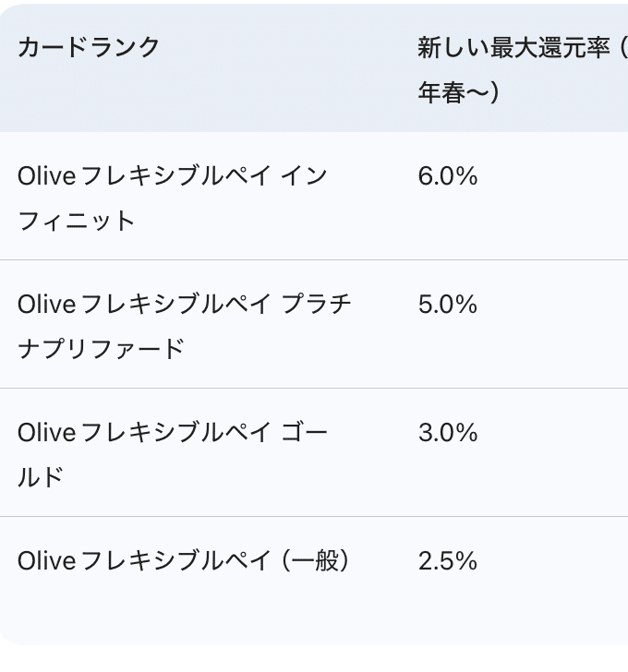Click the wrapped フィニット text line
This screenshot has width=628, height=672.
click(77, 222)
